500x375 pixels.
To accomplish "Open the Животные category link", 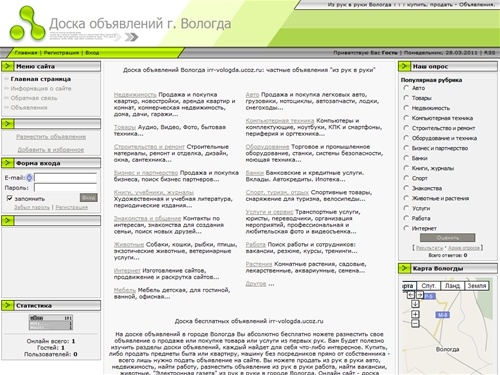I will (x=129, y=244).
